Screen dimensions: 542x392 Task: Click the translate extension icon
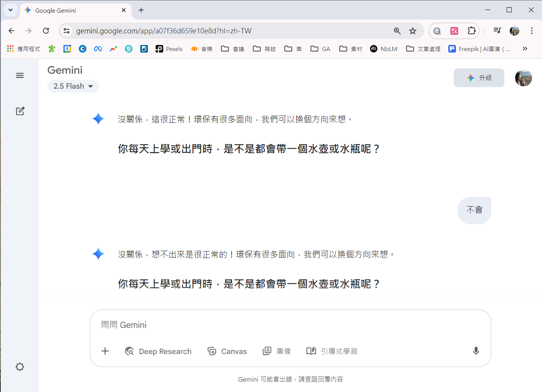pyautogui.click(x=454, y=31)
